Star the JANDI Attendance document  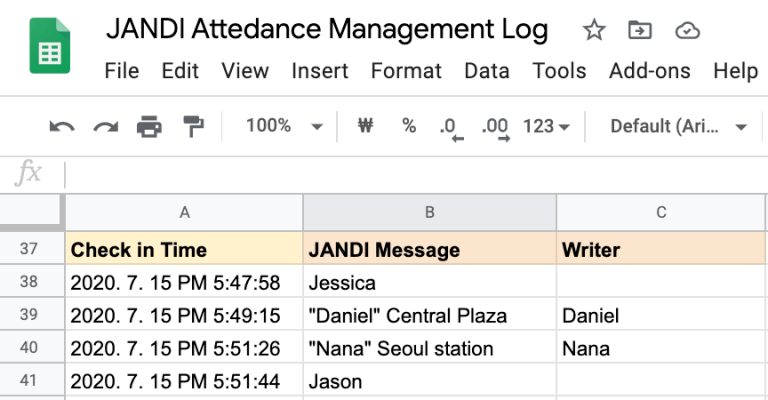pyautogui.click(x=594, y=31)
